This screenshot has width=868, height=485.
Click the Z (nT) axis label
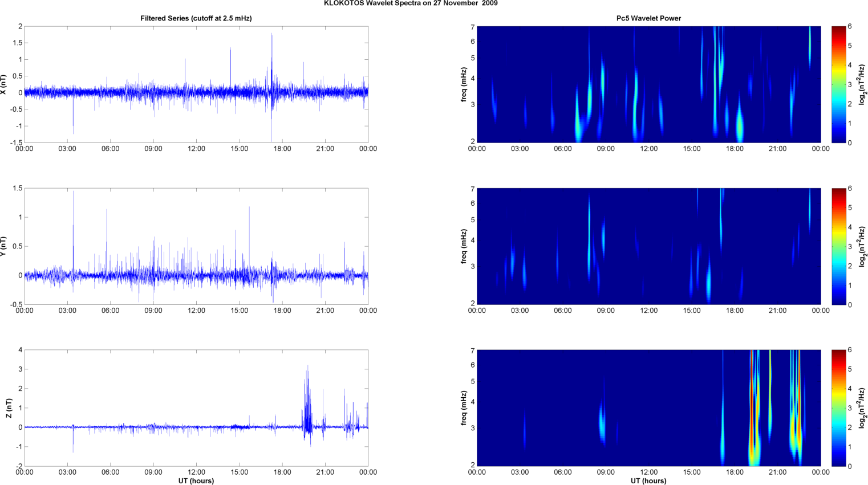click(9, 408)
